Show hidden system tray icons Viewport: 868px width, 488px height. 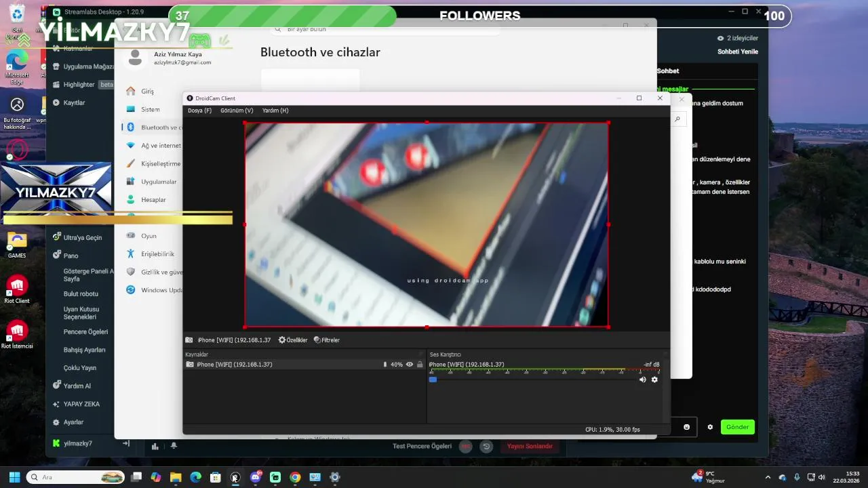(768, 477)
